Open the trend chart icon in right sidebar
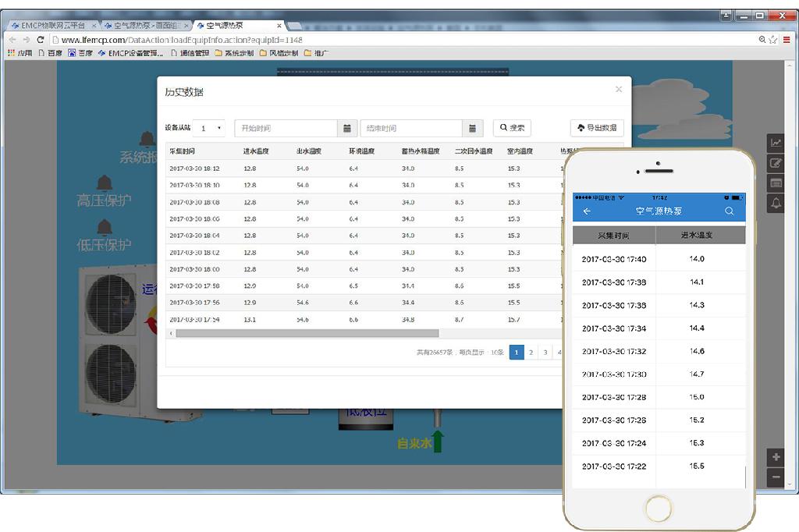This screenshot has width=799, height=532. click(x=776, y=143)
